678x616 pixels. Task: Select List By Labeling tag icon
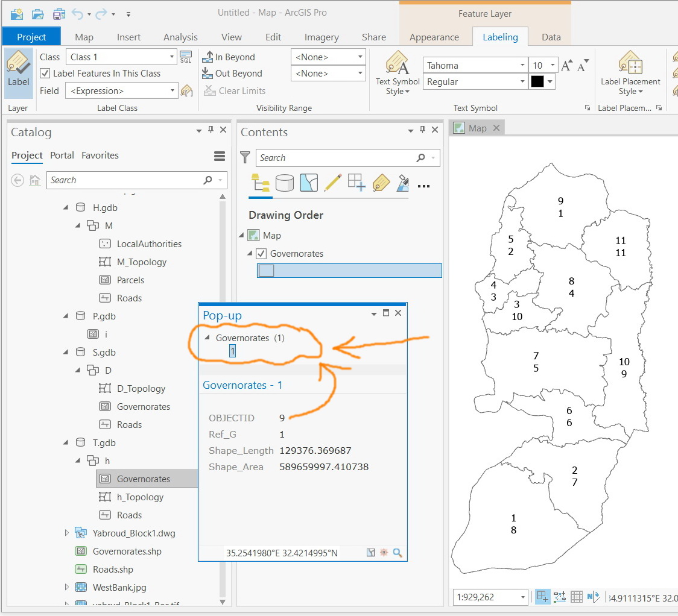pos(381,183)
